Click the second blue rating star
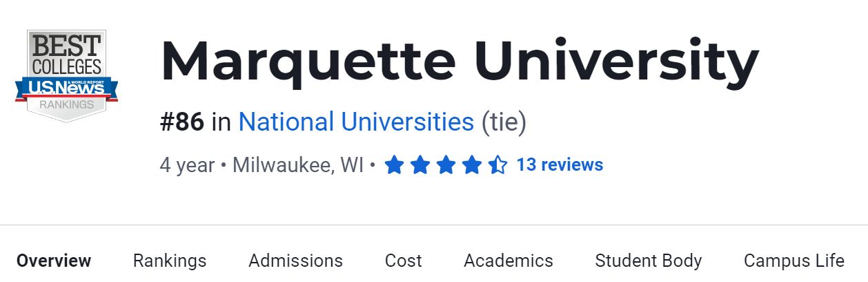Image resolution: width=868 pixels, height=282 pixels. 420,165
